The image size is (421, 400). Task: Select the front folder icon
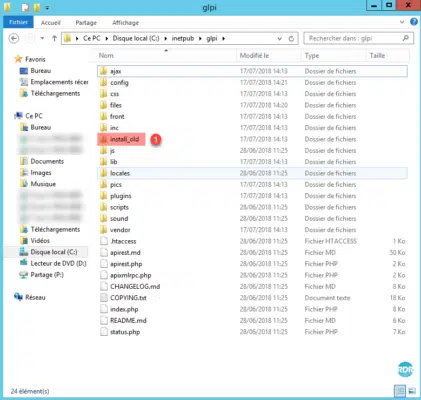click(104, 116)
